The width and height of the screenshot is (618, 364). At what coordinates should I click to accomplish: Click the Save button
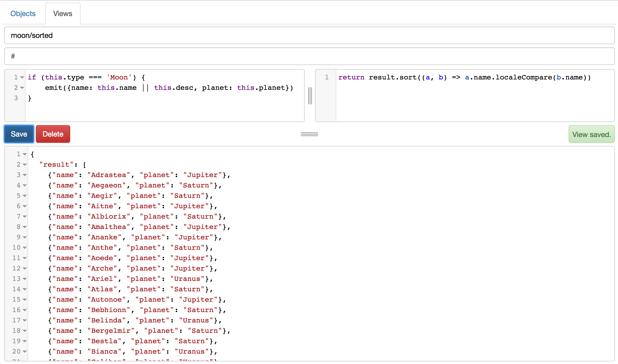(x=19, y=134)
